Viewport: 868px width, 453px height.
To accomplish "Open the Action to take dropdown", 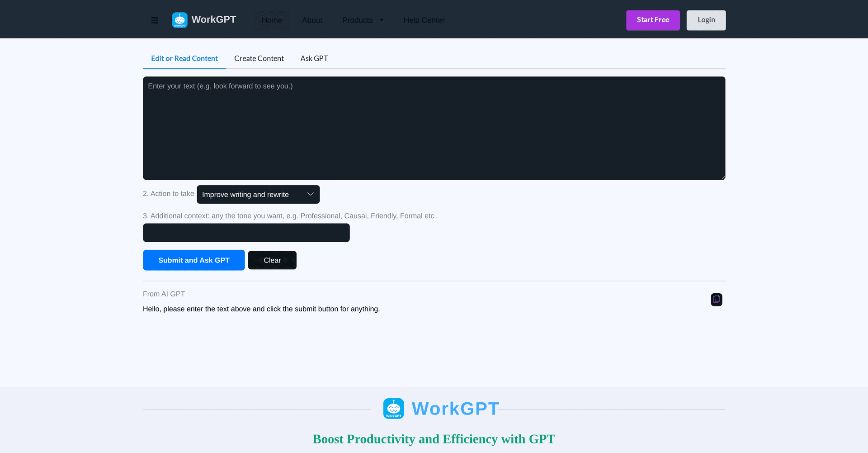I will coord(258,195).
